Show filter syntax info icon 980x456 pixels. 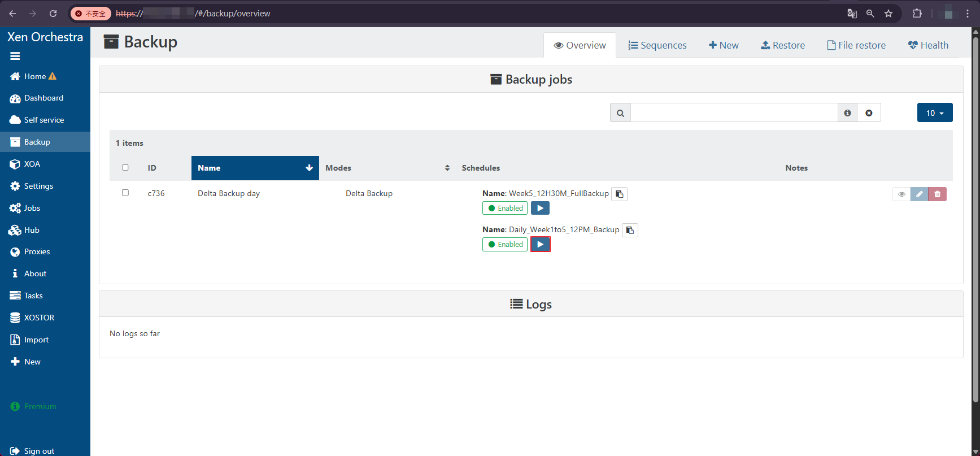(847, 113)
